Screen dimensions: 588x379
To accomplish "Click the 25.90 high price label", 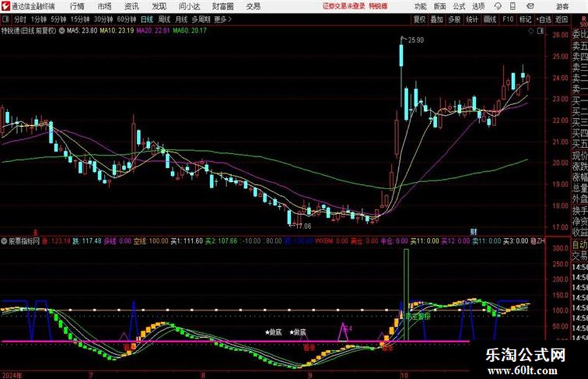I will (416, 40).
